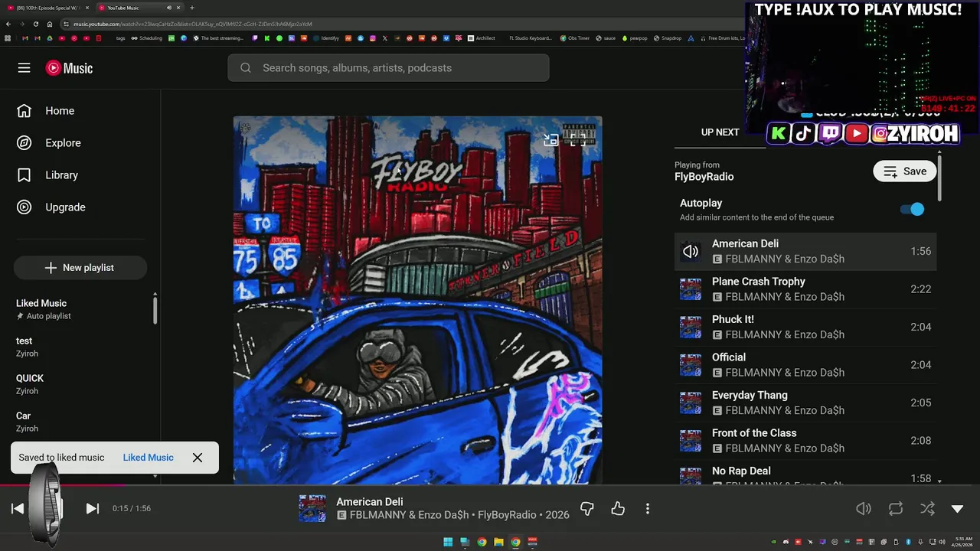
Task: Skip to next track
Action: point(92,508)
